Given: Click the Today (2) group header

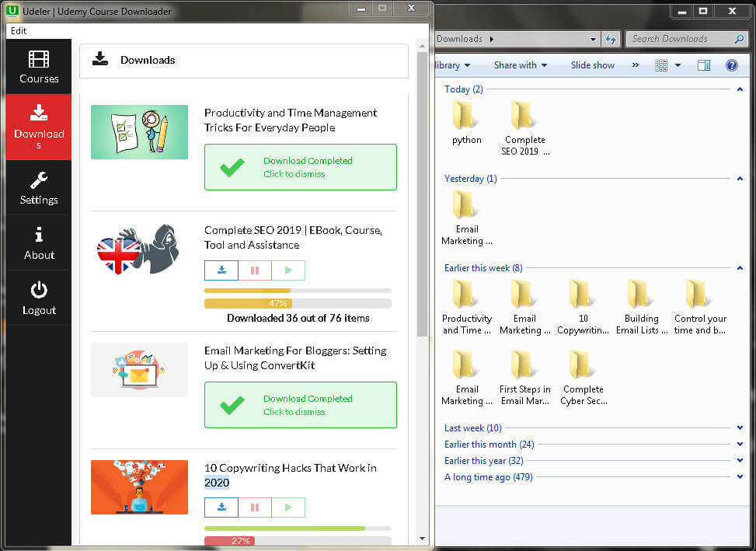Looking at the screenshot, I should point(463,89).
